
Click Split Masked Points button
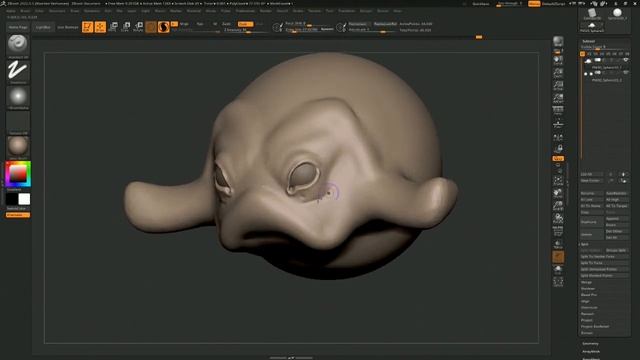coord(604,276)
